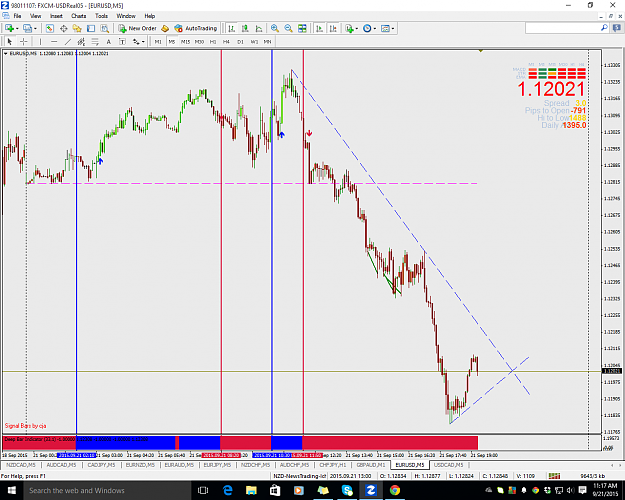Image resolution: width=625 pixels, height=500 pixels.
Task: Open the Terminal panel icon
Action: (x=91, y=28)
